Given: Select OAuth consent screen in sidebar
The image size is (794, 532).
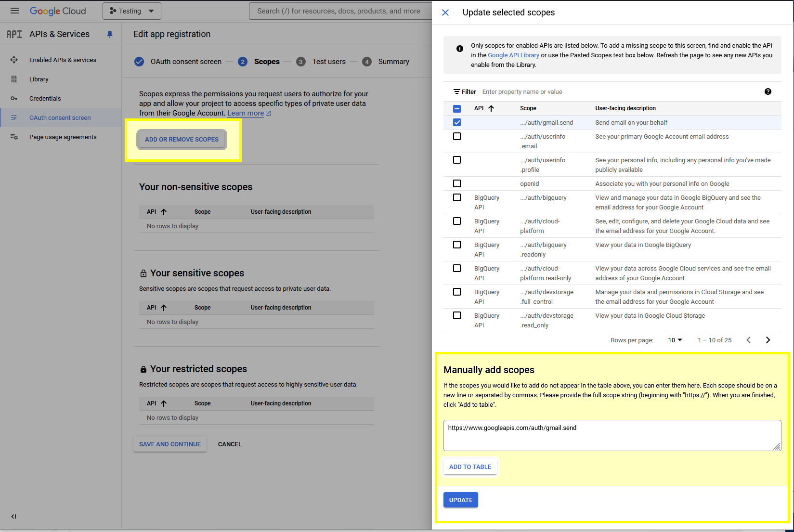Looking at the screenshot, I should click(x=60, y=117).
